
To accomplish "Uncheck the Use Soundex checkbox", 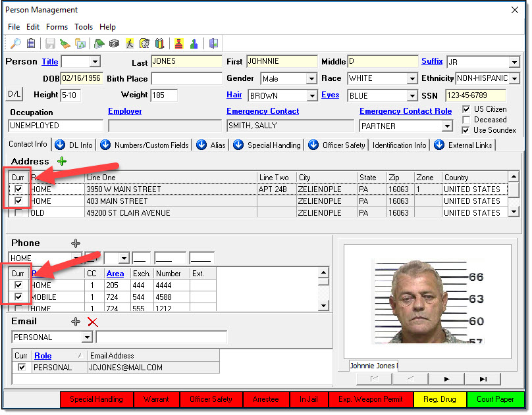I will tap(466, 130).
